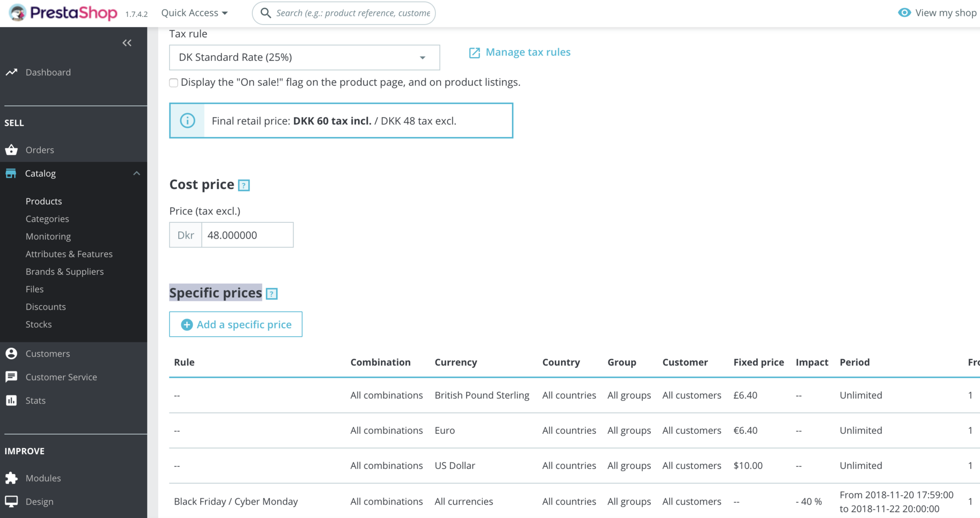Screen dimensions: 980x518
Task: Open the Stats menu item
Action: click(36, 401)
